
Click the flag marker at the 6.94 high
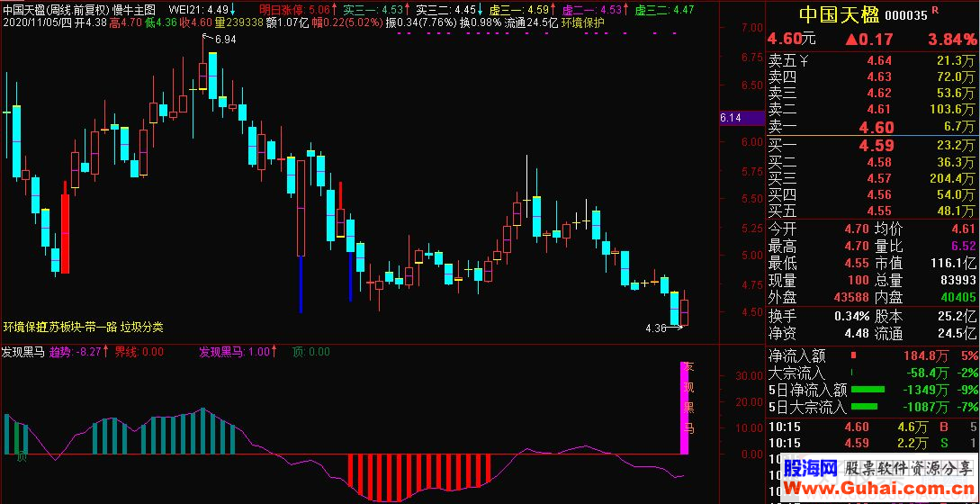click(206, 39)
